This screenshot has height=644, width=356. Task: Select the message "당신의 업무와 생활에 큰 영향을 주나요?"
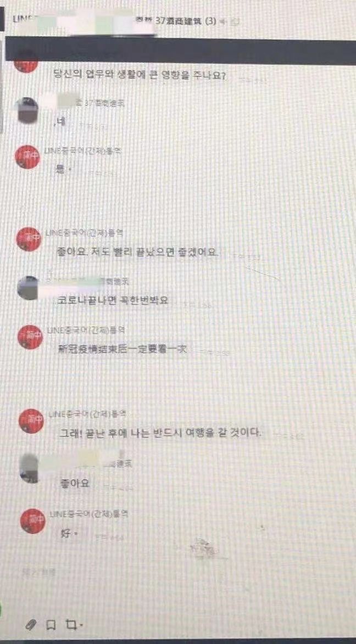[x=140, y=76]
